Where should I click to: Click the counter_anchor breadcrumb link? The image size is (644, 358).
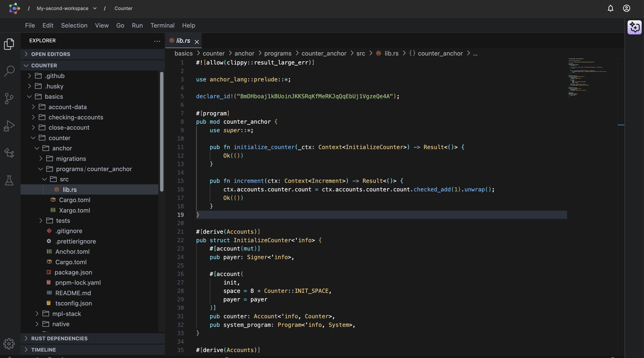coord(324,53)
